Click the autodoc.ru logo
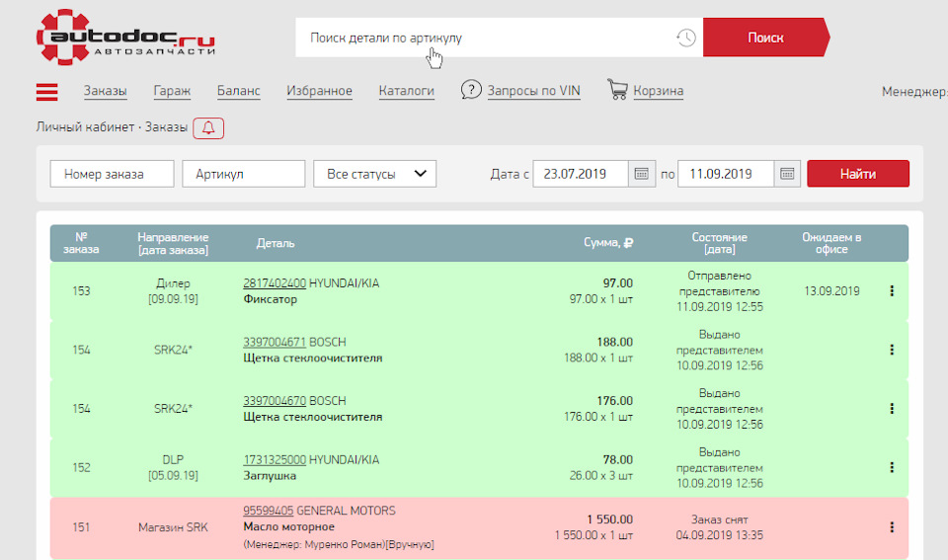The height and width of the screenshot is (560, 948). click(x=125, y=37)
